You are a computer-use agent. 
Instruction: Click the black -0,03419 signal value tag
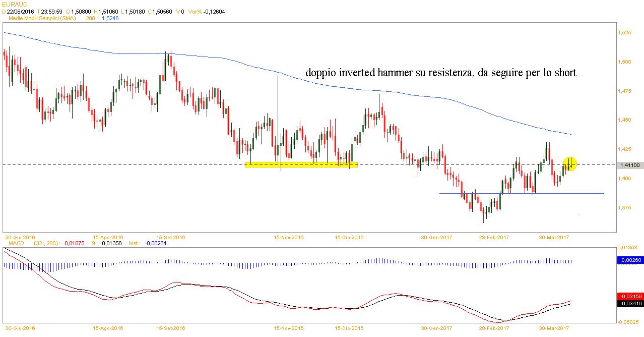pos(630,304)
